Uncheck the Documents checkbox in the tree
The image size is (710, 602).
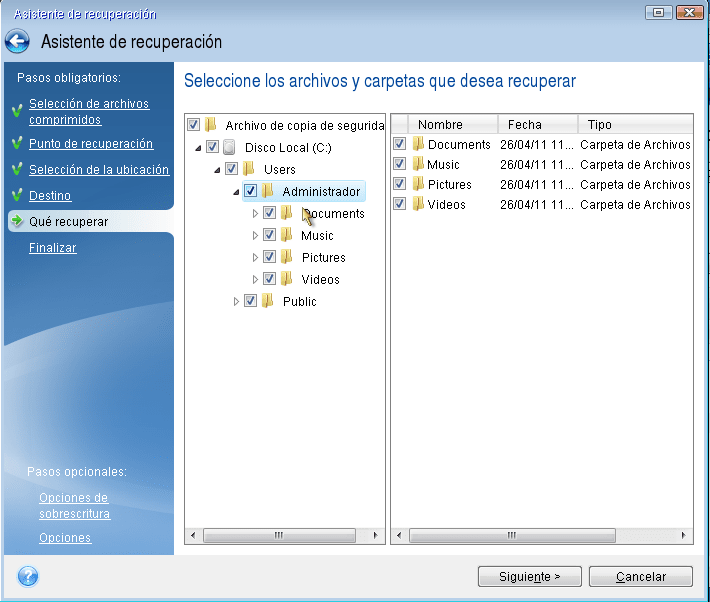[x=269, y=212]
